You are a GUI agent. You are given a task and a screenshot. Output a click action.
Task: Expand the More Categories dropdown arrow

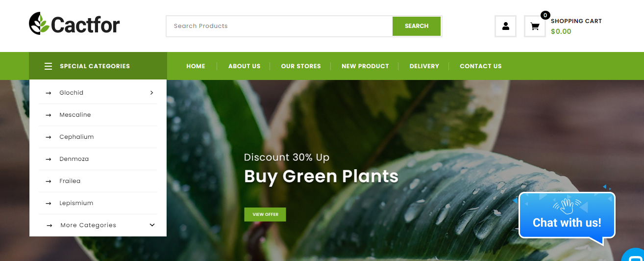tap(152, 225)
